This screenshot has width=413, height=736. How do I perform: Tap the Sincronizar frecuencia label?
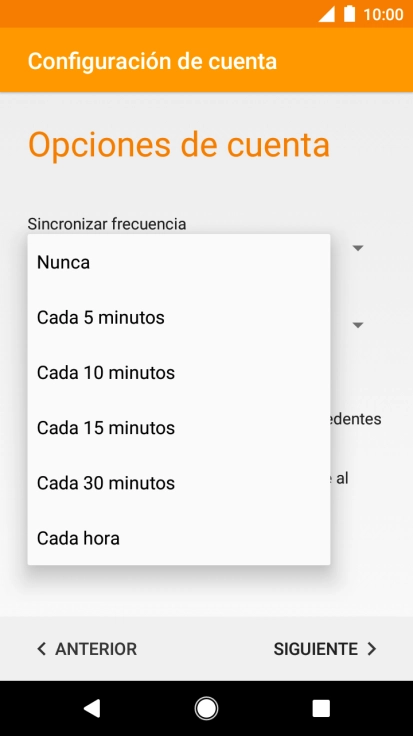pyautogui.click(x=107, y=224)
